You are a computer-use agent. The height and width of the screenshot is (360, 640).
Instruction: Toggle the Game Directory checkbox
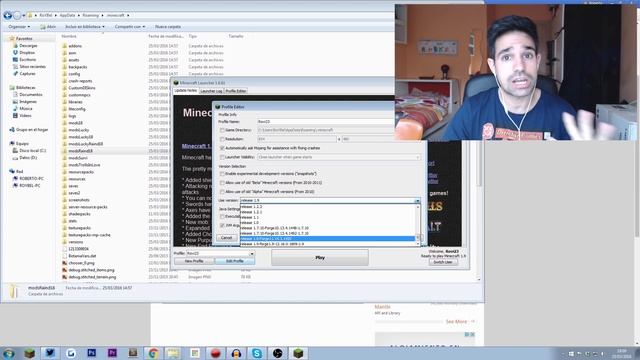click(222, 130)
